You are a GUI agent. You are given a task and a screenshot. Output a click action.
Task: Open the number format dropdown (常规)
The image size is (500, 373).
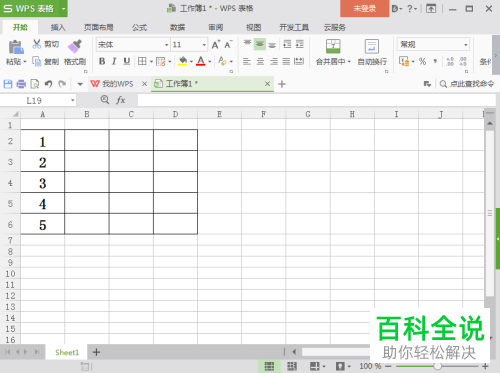[465, 45]
